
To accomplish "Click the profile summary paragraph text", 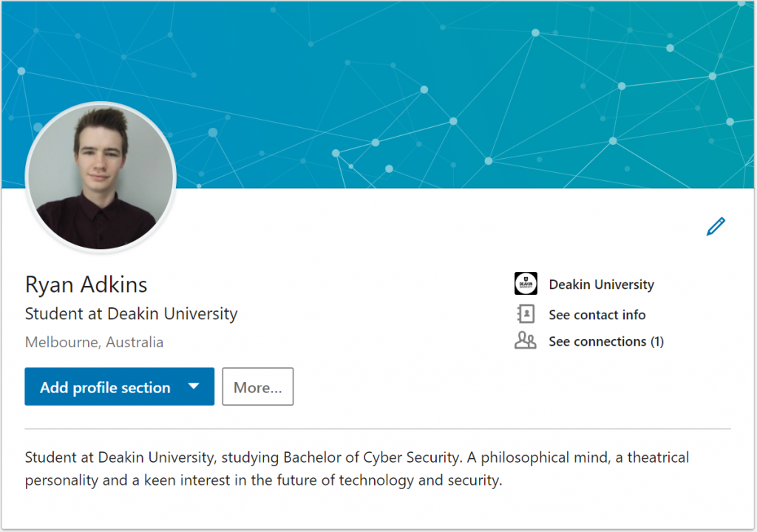I will (x=357, y=468).
